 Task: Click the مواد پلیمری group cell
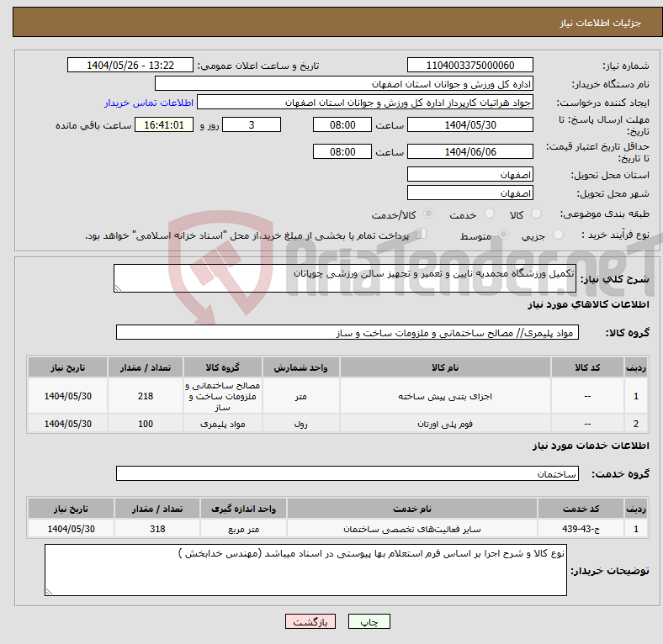tap(222, 424)
